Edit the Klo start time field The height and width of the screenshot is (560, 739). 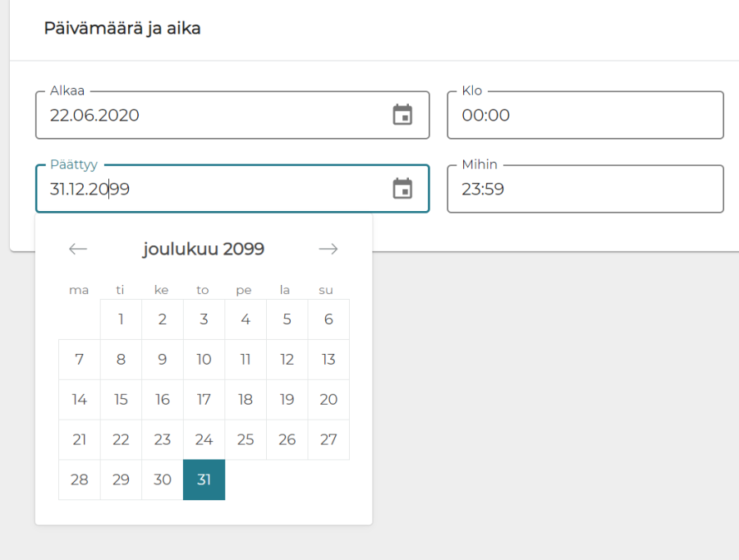click(585, 115)
